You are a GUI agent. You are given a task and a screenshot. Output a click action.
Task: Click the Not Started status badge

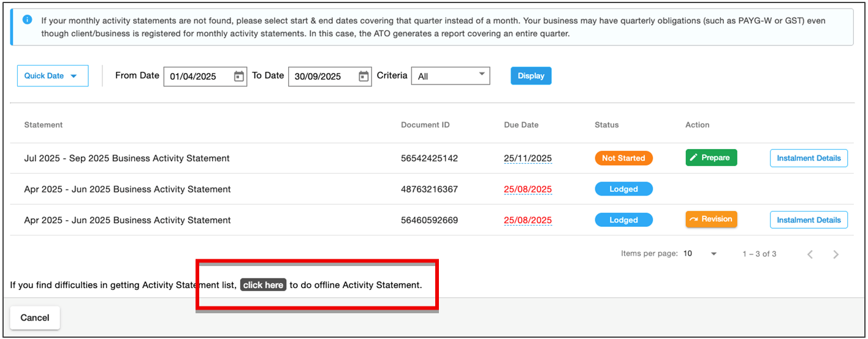623,158
